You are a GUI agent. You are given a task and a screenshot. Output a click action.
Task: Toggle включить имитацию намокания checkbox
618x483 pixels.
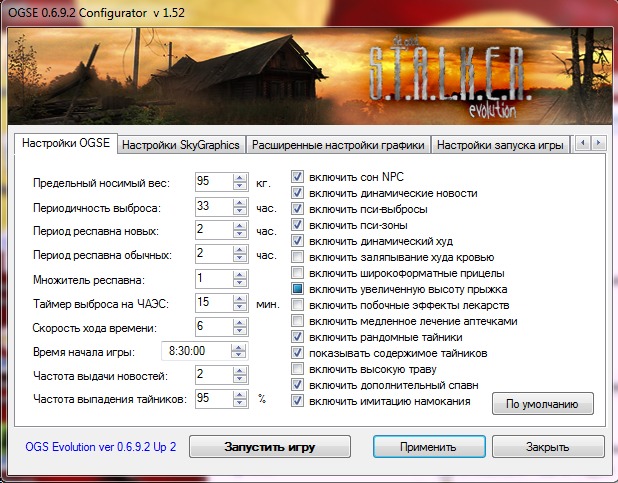pos(297,401)
